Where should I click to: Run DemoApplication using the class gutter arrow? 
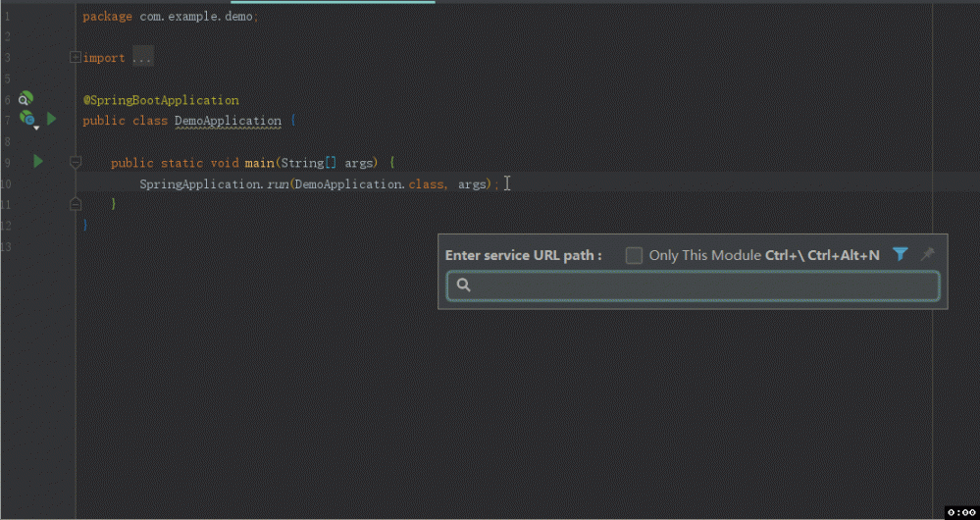pos(52,119)
